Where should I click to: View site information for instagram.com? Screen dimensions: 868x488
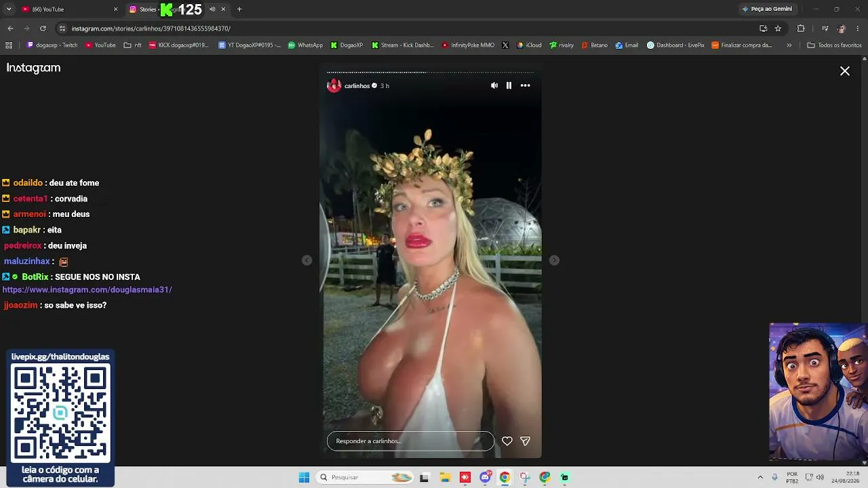[62, 28]
